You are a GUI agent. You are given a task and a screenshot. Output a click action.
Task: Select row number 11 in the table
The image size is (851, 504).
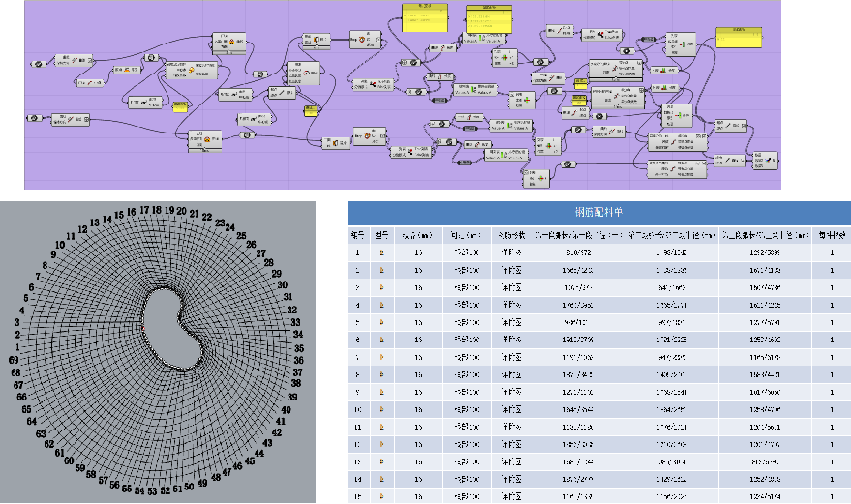[x=357, y=427]
